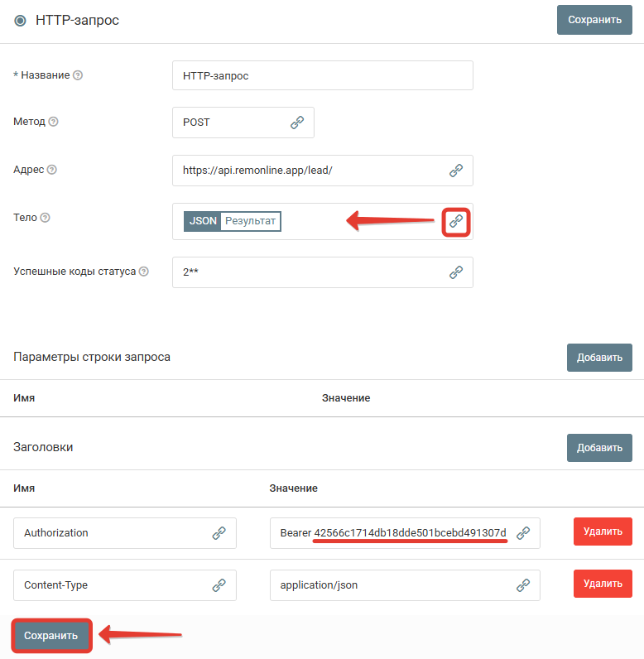Click the JSON Результат tag in body
This screenshot has height=659, width=644.
pyautogui.click(x=233, y=221)
